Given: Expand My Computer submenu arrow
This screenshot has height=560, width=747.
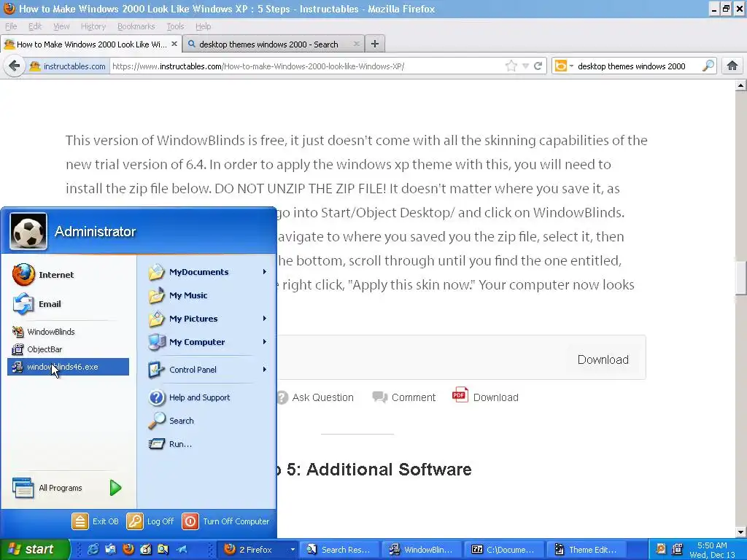Looking at the screenshot, I should (264, 342).
